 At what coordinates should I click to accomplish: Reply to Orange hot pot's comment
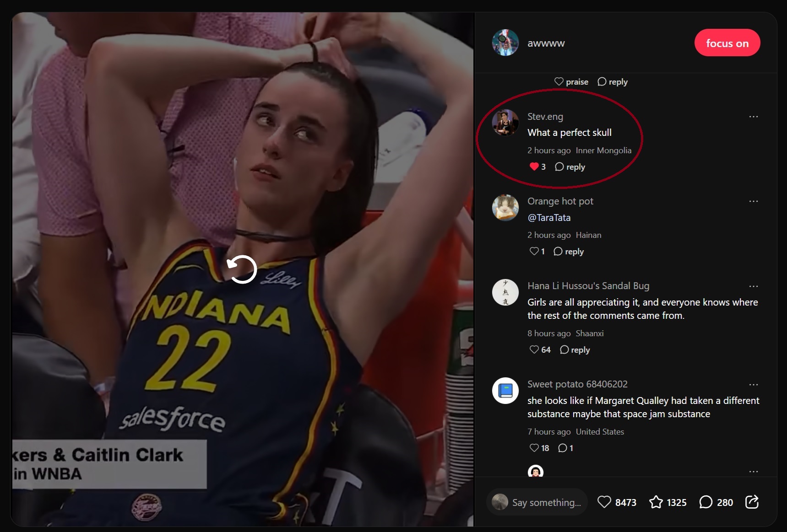coord(569,252)
